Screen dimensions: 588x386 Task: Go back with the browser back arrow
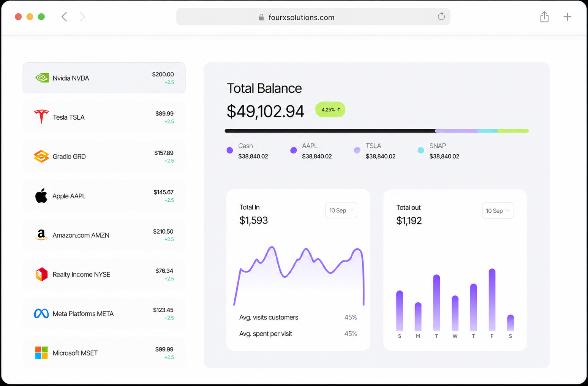[64, 17]
